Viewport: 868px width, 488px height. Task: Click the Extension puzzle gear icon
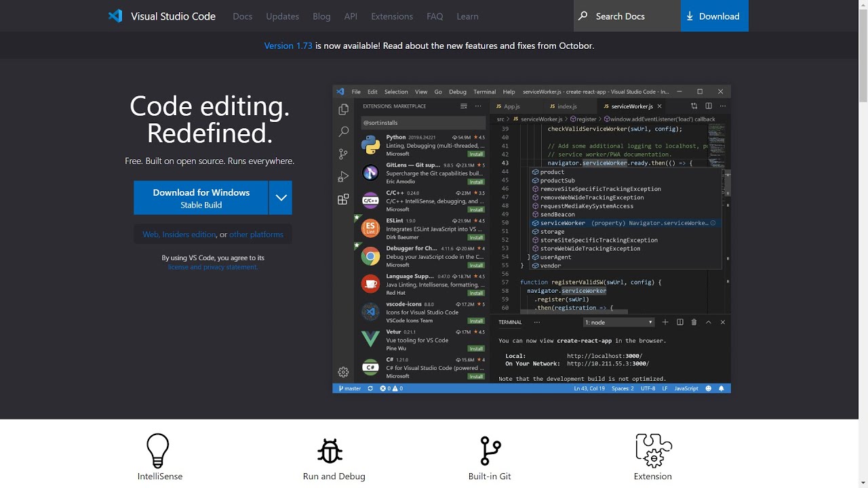pyautogui.click(x=654, y=450)
